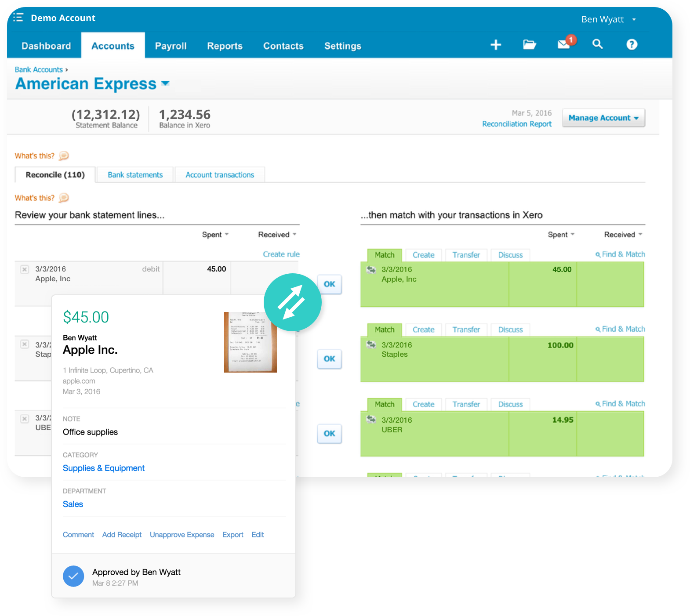Screen dimensions: 690x616
Task: Select the green Staples 100.00 match row
Action: 502,359
